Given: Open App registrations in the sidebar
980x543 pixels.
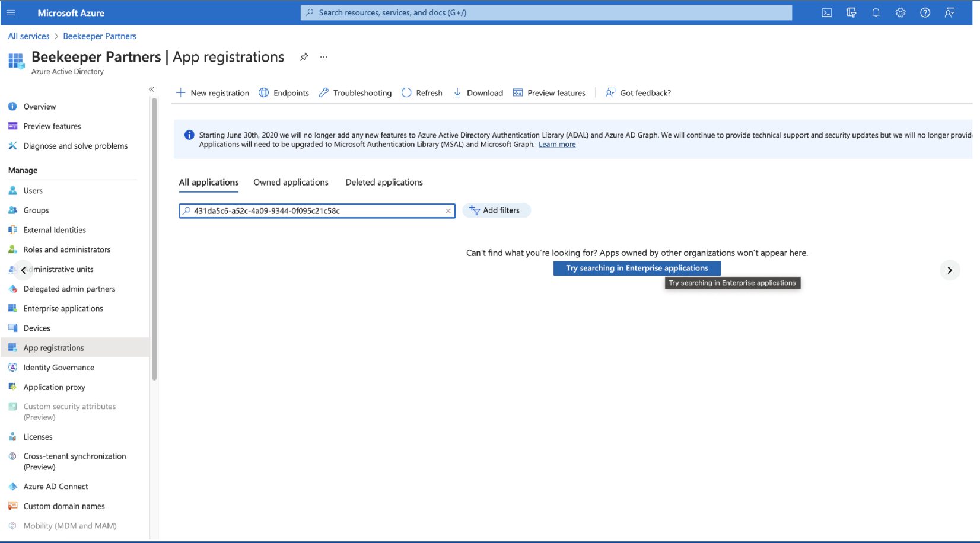Looking at the screenshot, I should click(53, 347).
